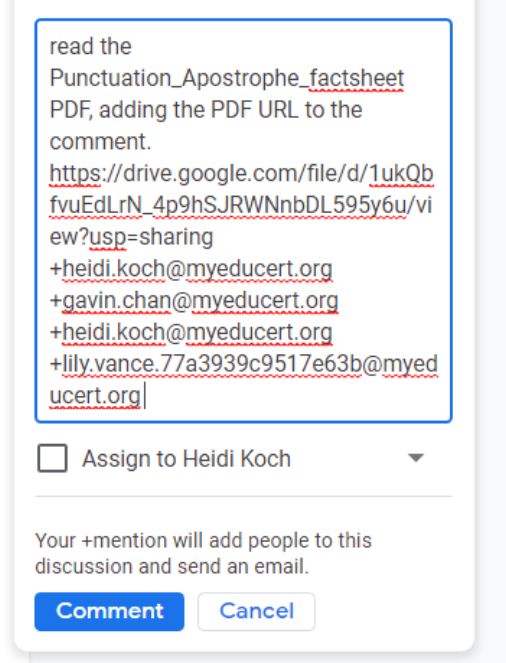Tick the Assign to Heidi Koch checkbox
This screenshot has width=506, height=663.
coord(52,458)
